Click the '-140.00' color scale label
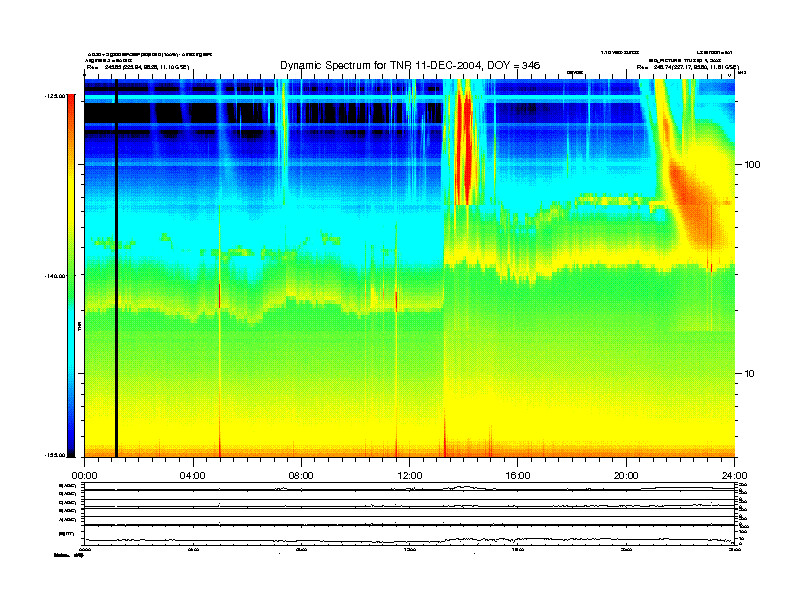 click(x=55, y=276)
